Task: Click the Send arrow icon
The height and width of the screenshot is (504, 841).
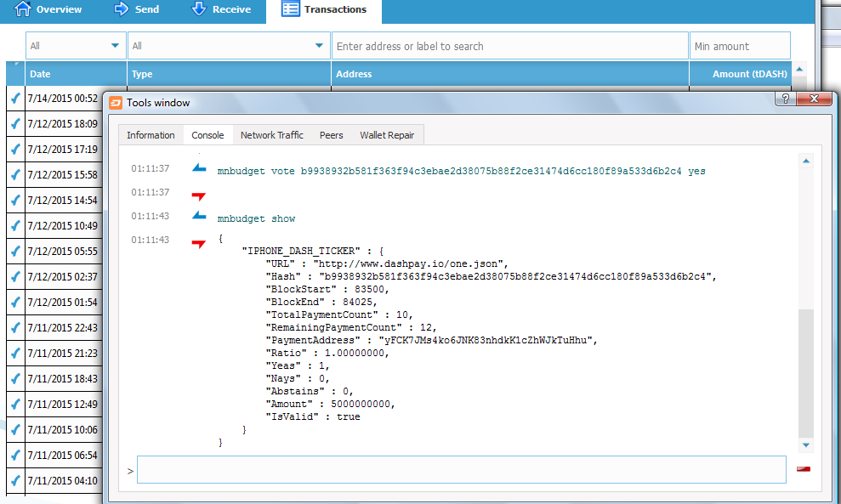Action: coord(122,8)
